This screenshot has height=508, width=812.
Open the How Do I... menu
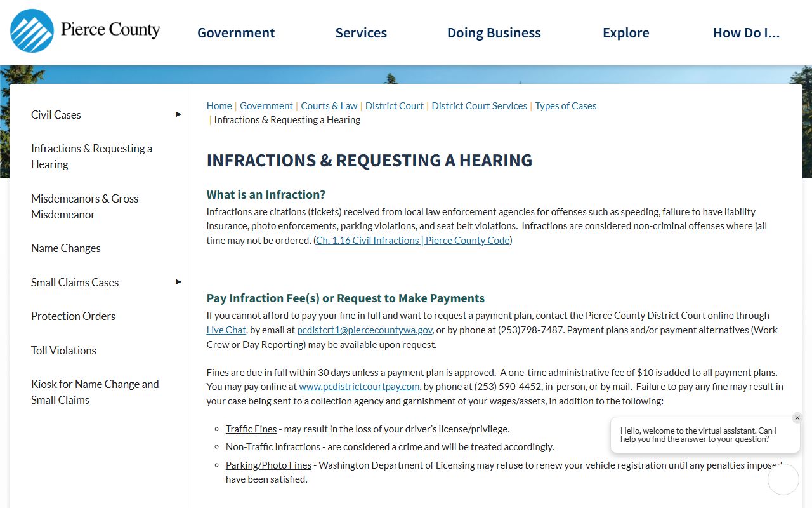[x=746, y=33]
